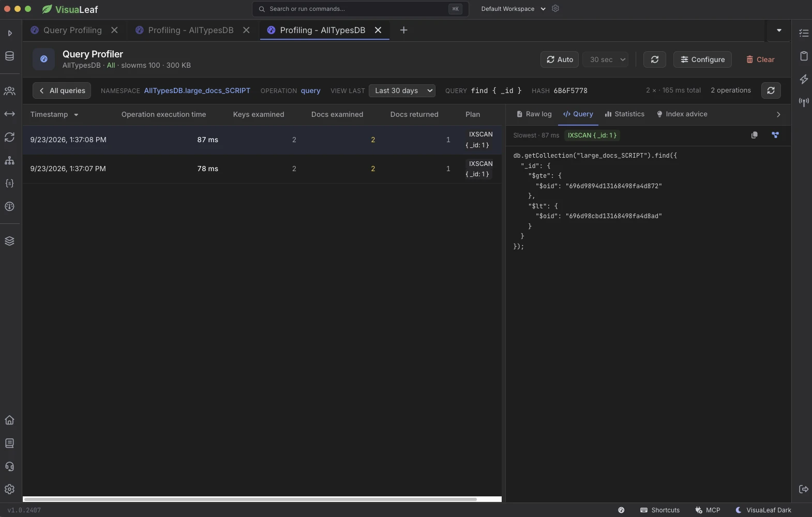Switch to the Index advice tab
Image resolution: width=812 pixels, height=517 pixels.
(682, 114)
